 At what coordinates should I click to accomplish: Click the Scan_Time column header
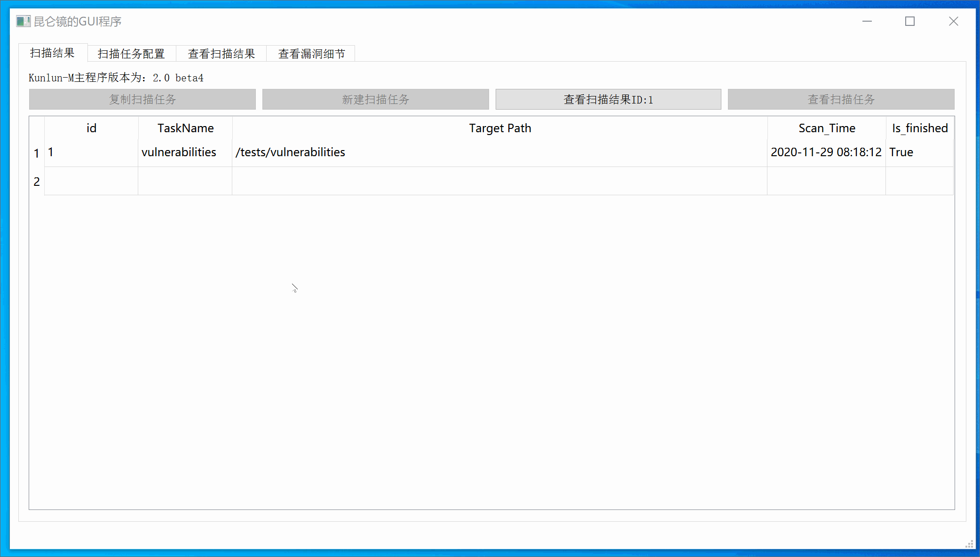(x=826, y=128)
